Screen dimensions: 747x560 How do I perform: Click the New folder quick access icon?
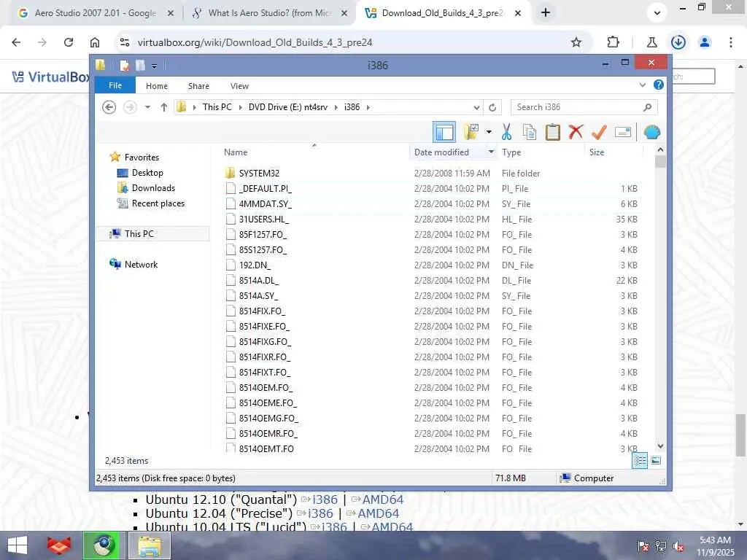tap(140, 65)
